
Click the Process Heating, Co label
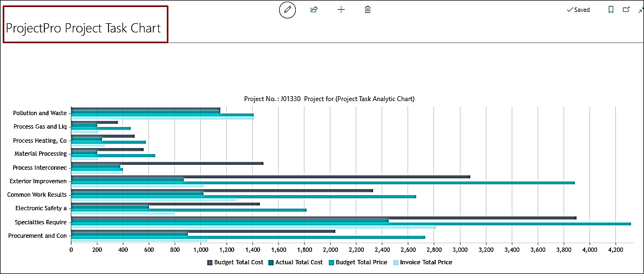pyautogui.click(x=40, y=141)
